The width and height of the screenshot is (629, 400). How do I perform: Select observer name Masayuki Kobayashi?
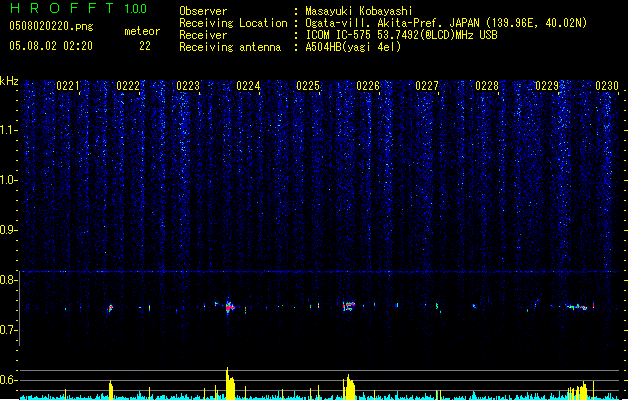[359, 11]
